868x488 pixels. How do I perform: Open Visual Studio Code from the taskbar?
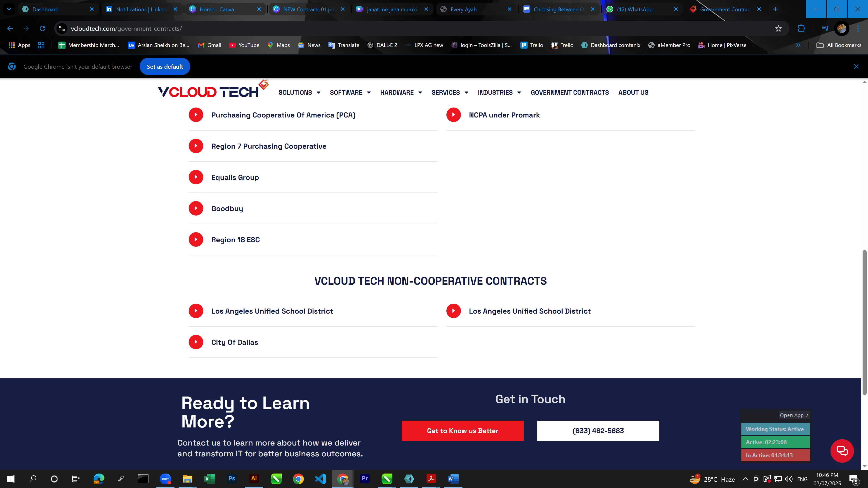321,479
